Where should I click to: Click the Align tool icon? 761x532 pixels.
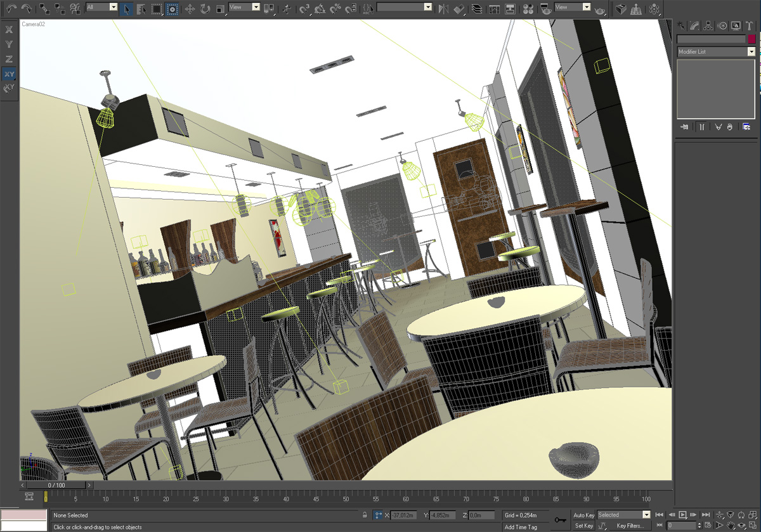459,9
